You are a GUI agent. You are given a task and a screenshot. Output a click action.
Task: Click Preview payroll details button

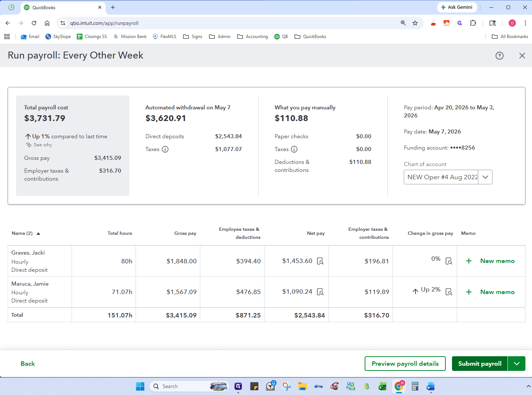click(405, 364)
